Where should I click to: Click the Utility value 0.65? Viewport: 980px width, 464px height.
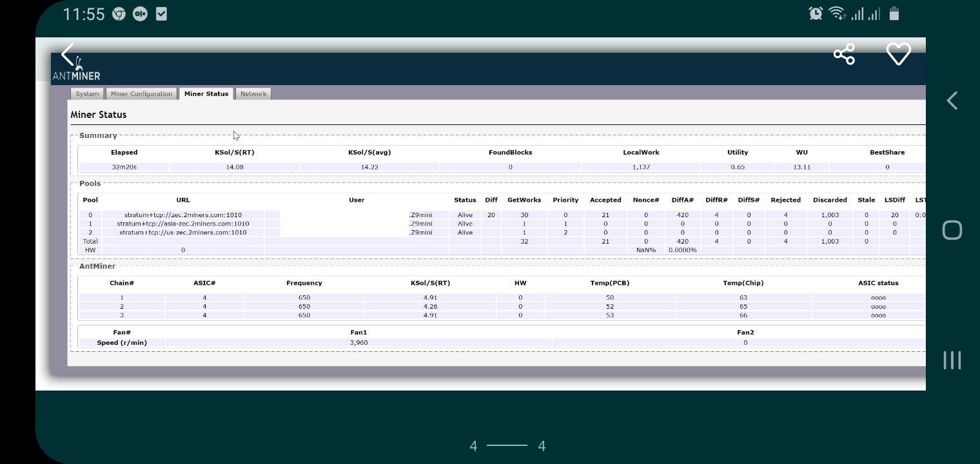[738, 167]
